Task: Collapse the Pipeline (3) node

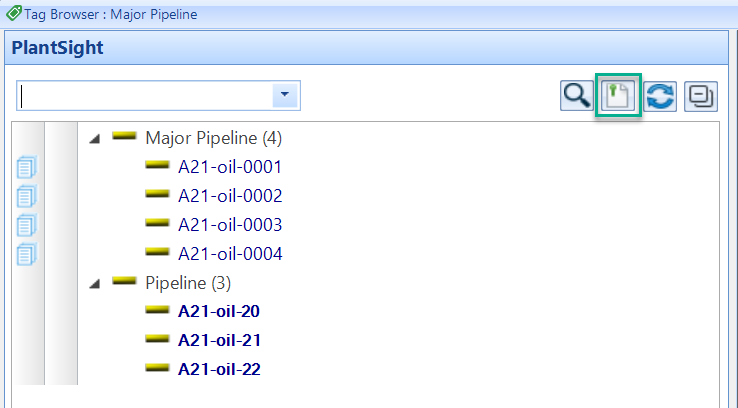Action: pos(95,284)
